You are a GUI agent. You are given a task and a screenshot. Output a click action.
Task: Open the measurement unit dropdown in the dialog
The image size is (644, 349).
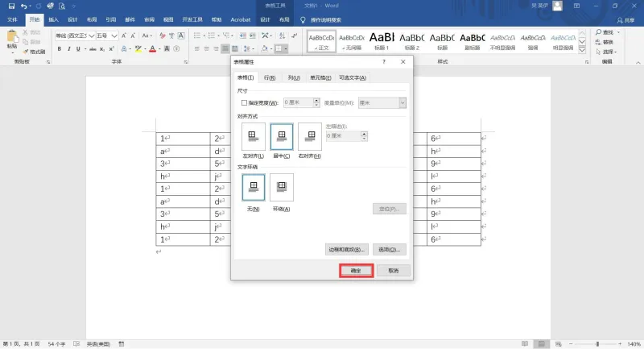tap(402, 103)
